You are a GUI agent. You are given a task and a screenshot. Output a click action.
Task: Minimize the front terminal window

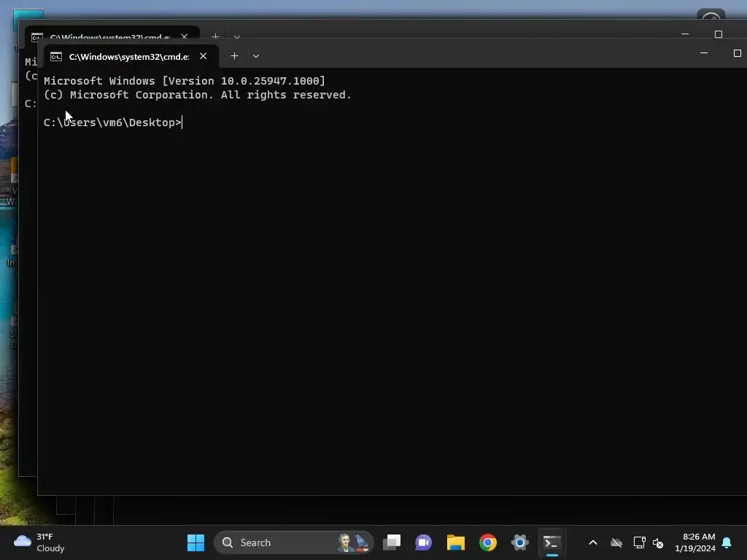coord(704,53)
